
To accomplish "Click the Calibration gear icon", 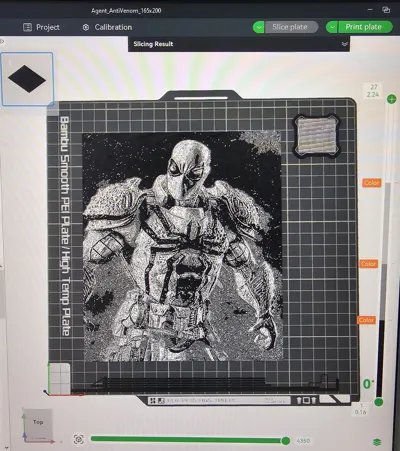I will [x=86, y=27].
